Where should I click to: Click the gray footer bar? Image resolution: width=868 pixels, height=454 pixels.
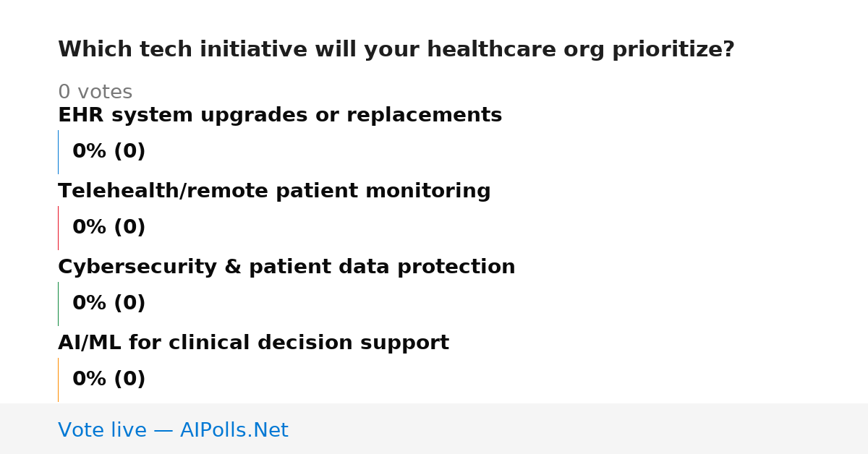pyautogui.click(x=434, y=429)
